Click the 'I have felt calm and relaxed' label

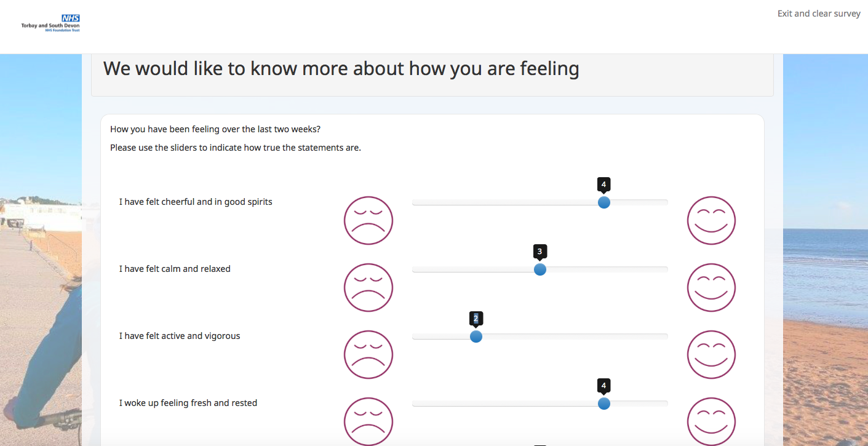(175, 269)
